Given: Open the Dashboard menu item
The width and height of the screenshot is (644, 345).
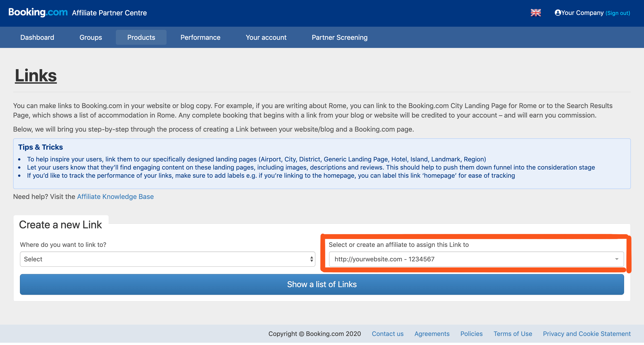Looking at the screenshot, I should point(37,38).
